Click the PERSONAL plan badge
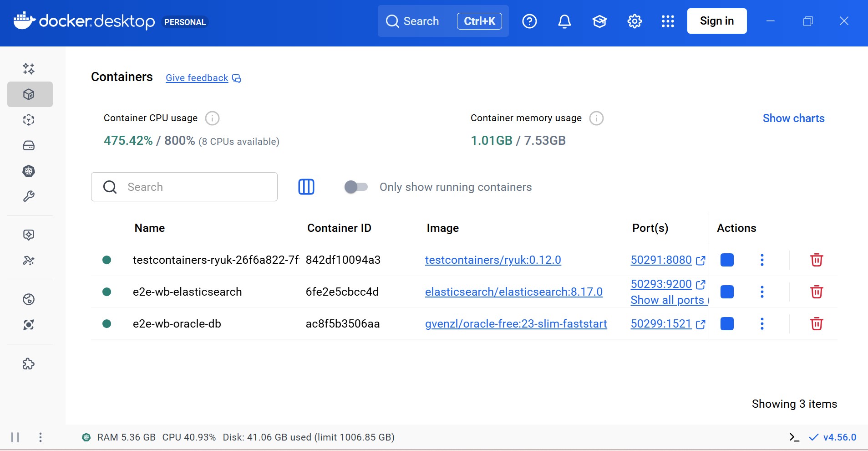 (185, 22)
